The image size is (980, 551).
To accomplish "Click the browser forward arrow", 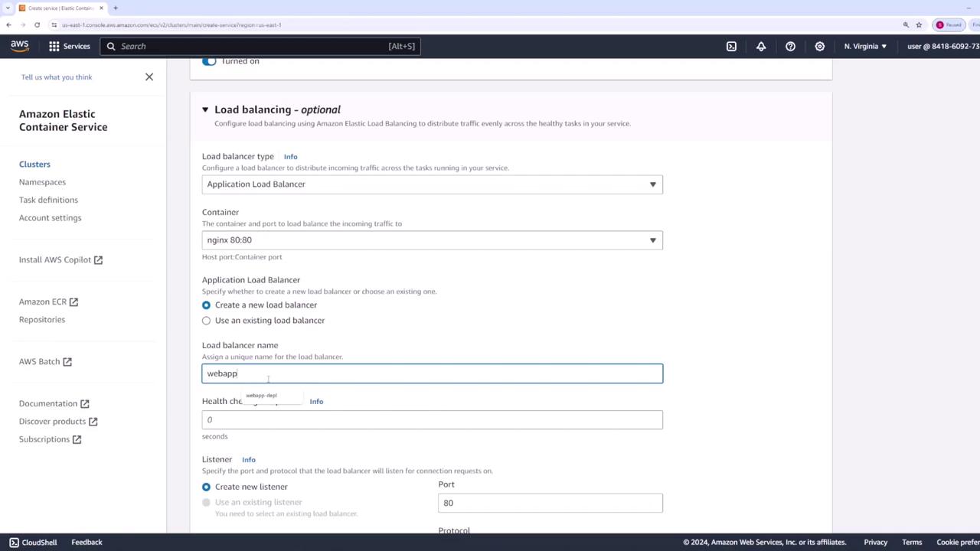I will point(23,24).
